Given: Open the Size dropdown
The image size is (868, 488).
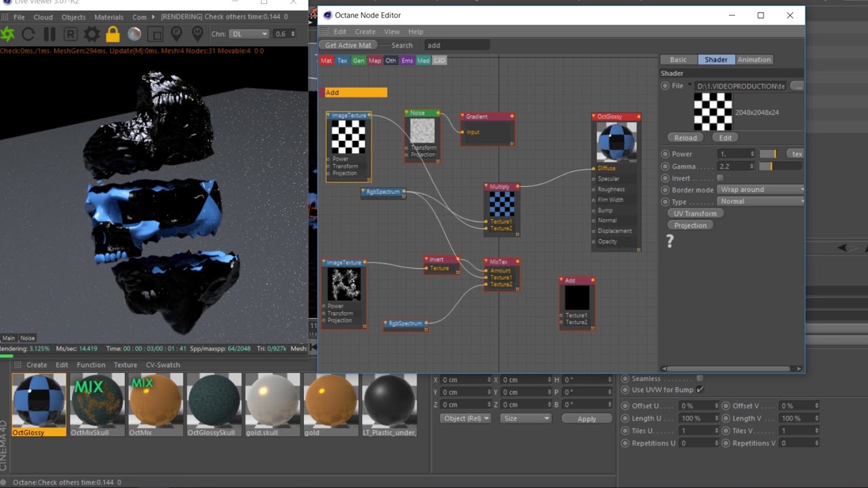Looking at the screenshot, I should tap(526, 418).
